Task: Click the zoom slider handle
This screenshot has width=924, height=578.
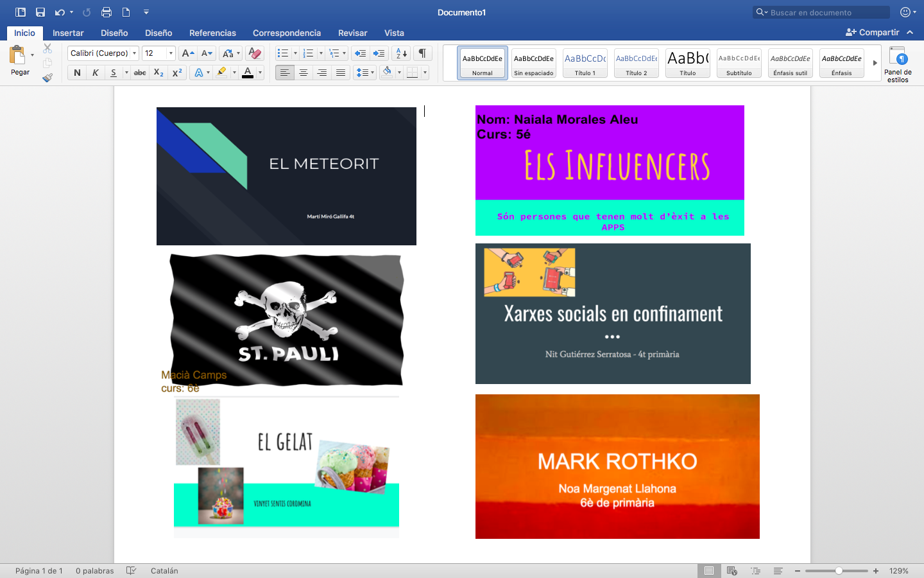Action: 839,570
